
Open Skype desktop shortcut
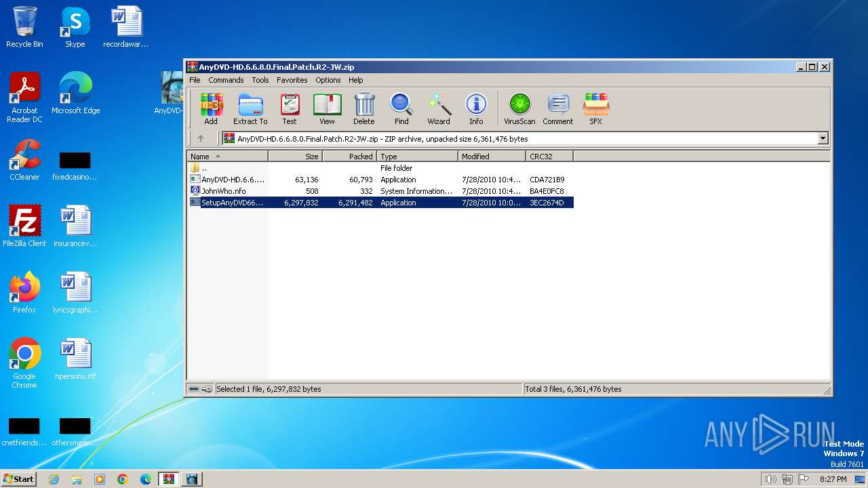tap(75, 27)
